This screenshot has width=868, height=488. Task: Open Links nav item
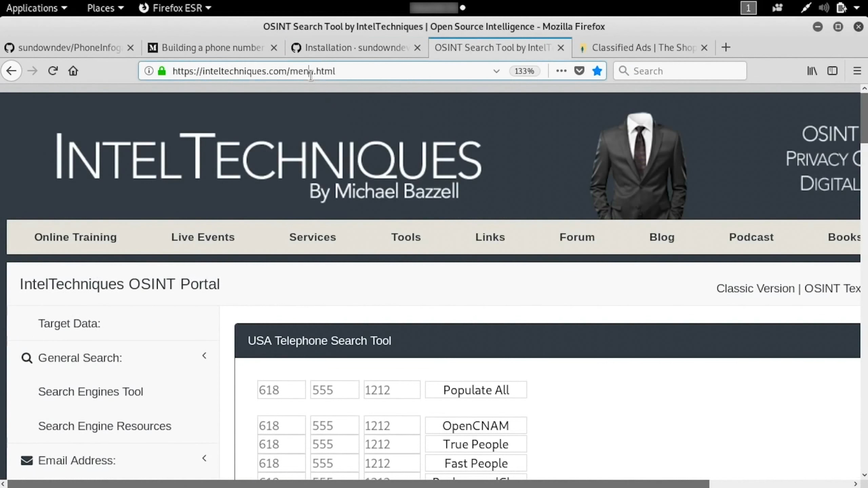click(490, 237)
